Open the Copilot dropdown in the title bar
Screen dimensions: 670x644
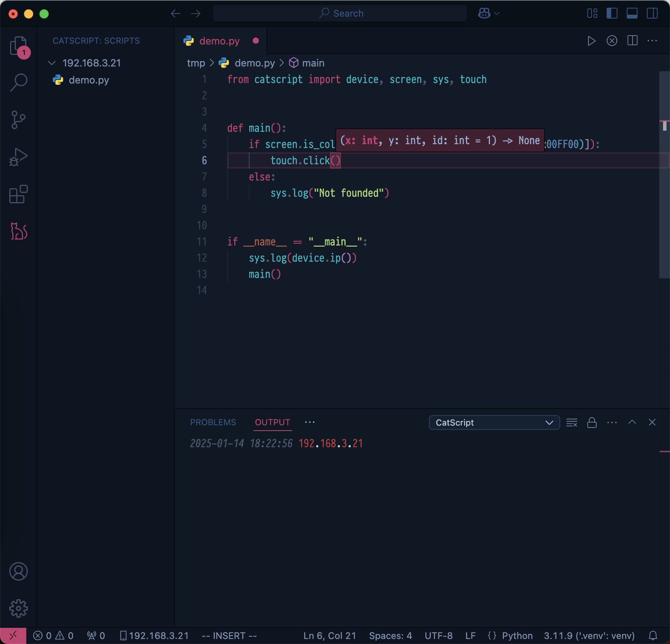[x=488, y=13]
